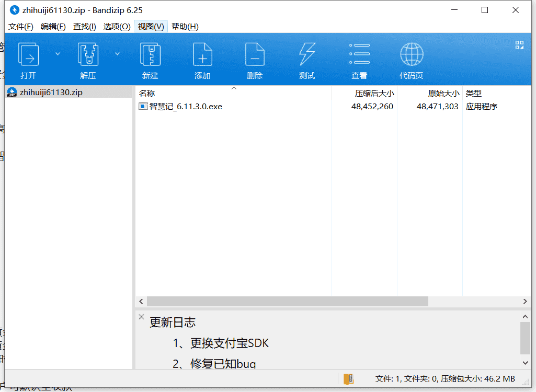Screen dimensions: 536x392
Task: Click the 更新日志 heading text
Action: tap(173, 322)
